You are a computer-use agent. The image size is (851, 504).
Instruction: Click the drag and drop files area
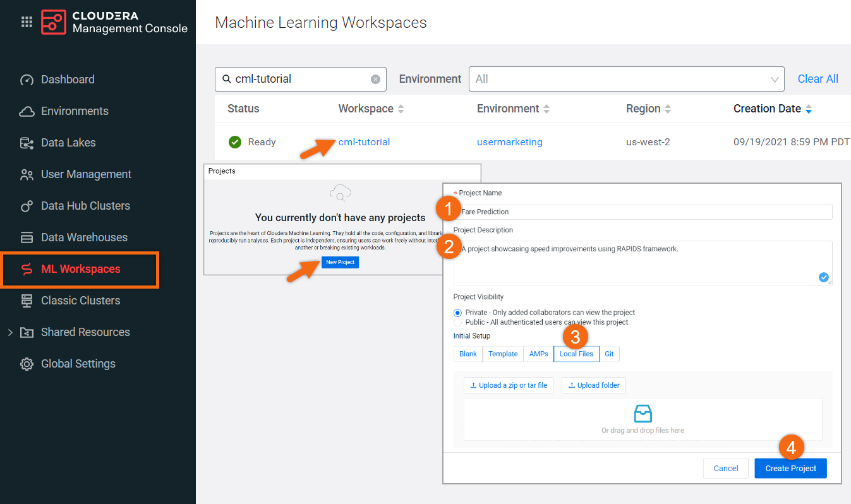643,419
